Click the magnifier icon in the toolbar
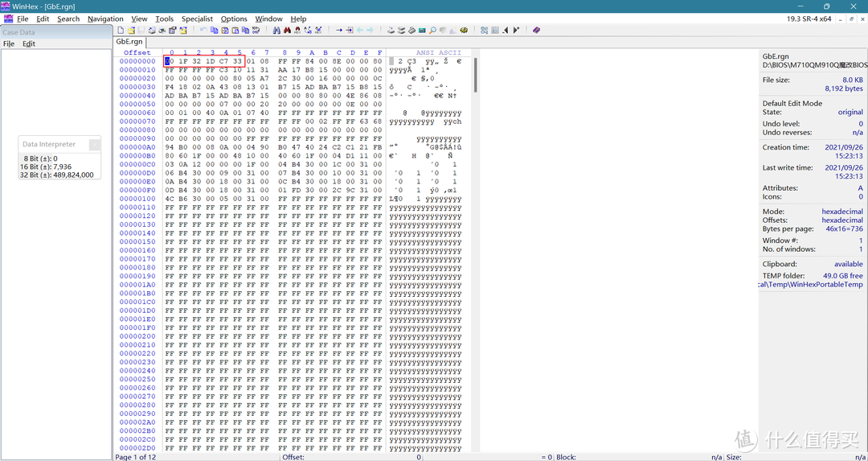 click(x=432, y=31)
